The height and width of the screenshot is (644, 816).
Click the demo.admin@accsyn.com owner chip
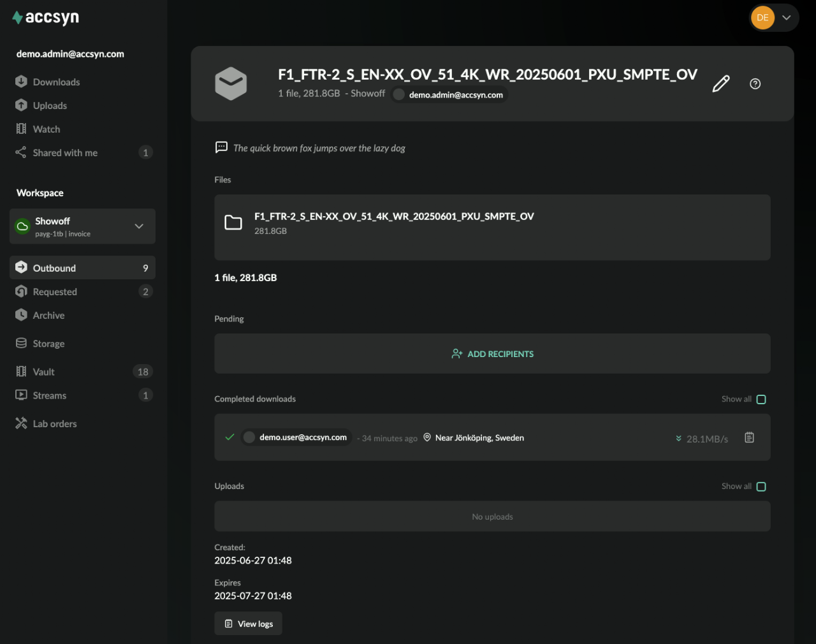[449, 95]
